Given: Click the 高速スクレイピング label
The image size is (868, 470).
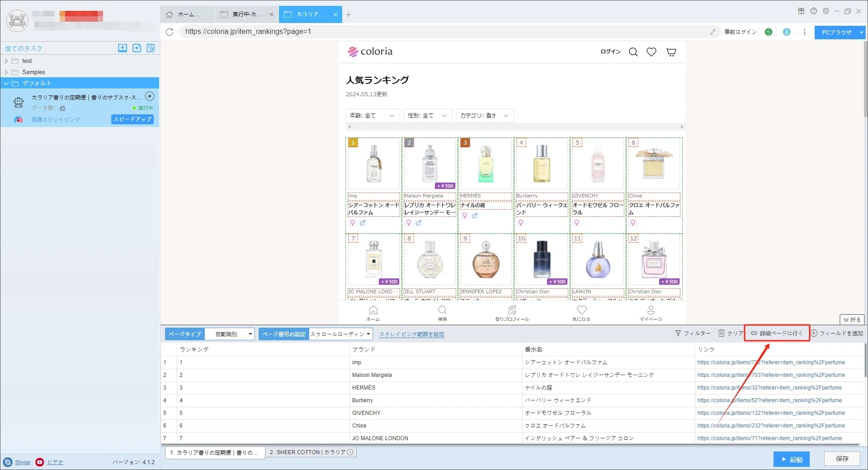Looking at the screenshot, I should [x=56, y=120].
